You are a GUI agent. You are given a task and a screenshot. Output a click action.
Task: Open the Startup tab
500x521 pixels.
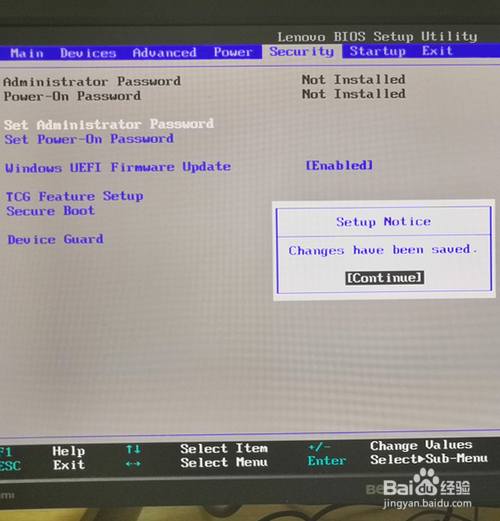[x=377, y=51]
